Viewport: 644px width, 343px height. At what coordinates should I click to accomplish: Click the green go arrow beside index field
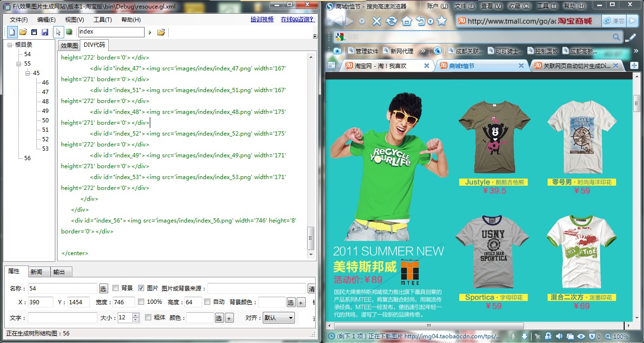[150, 32]
